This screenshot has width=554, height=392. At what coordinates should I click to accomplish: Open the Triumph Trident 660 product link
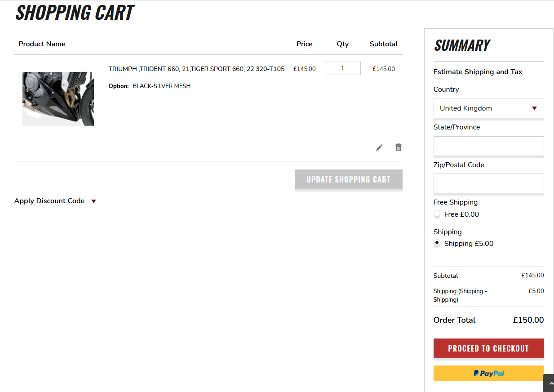[x=196, y=69]
